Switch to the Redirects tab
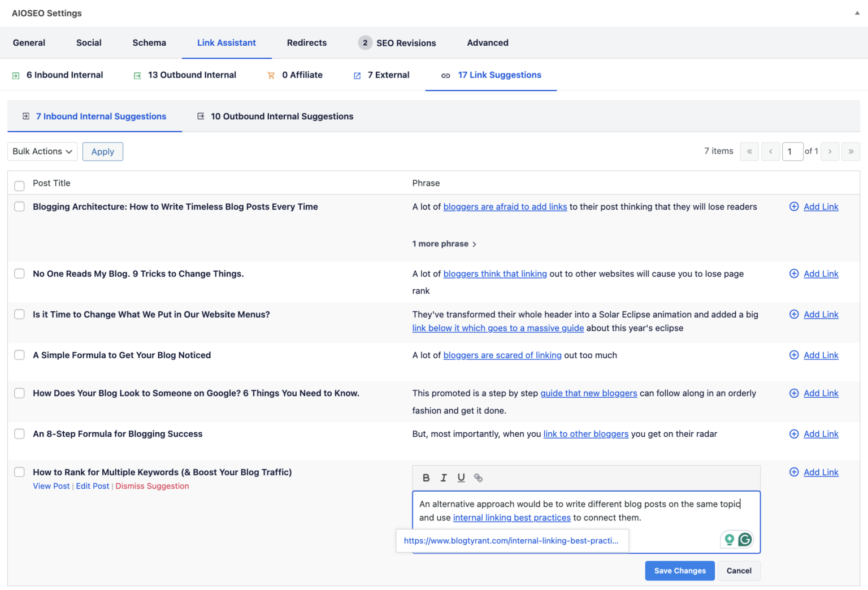868x590 pixels. click(306, 42)
